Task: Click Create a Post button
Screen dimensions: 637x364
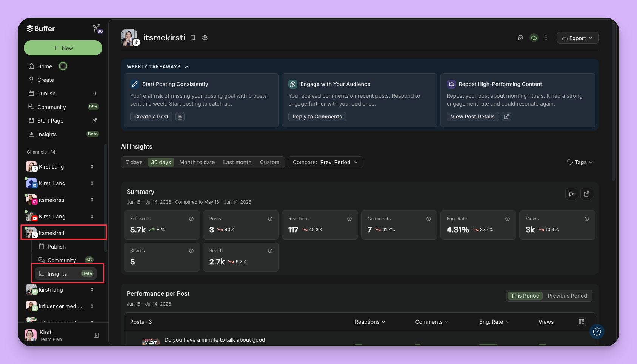Action: [151, 117]
